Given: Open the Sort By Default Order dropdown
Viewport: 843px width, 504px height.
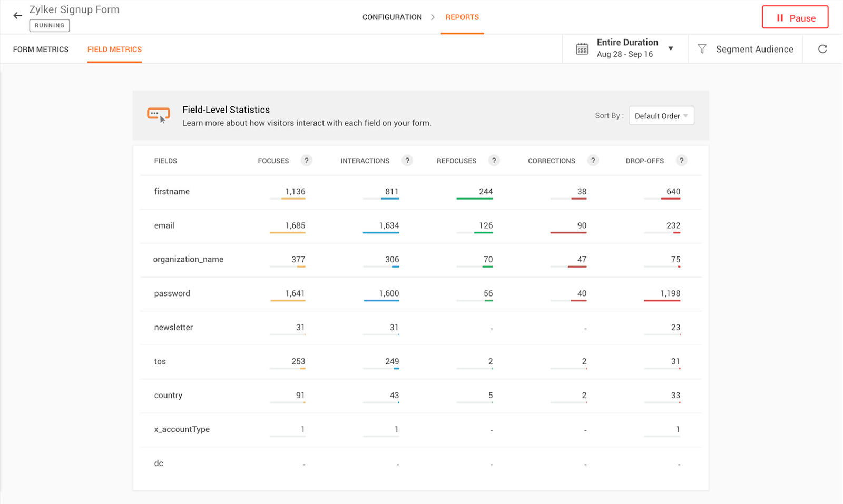Looking at the screenshot, I should (x=661, y=116).
